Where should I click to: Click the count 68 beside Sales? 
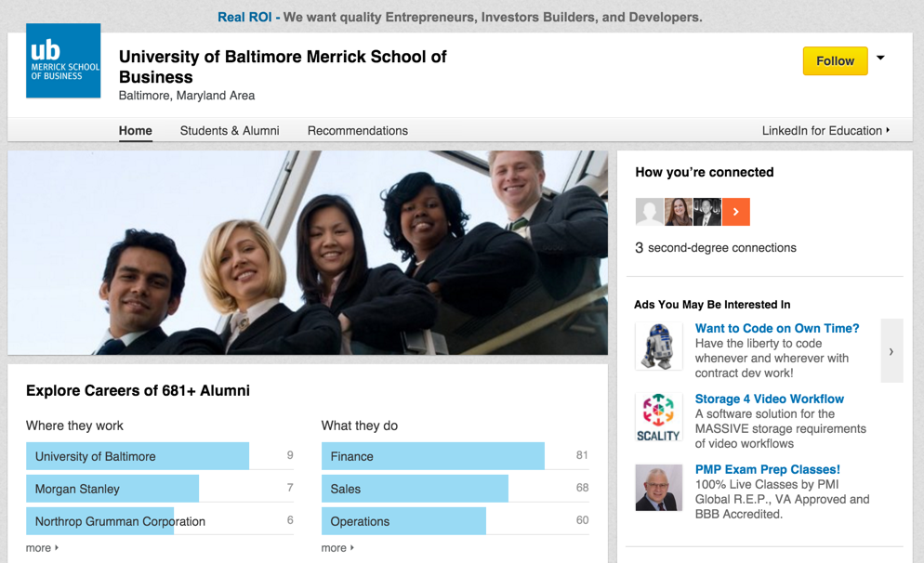pos(582,488)
